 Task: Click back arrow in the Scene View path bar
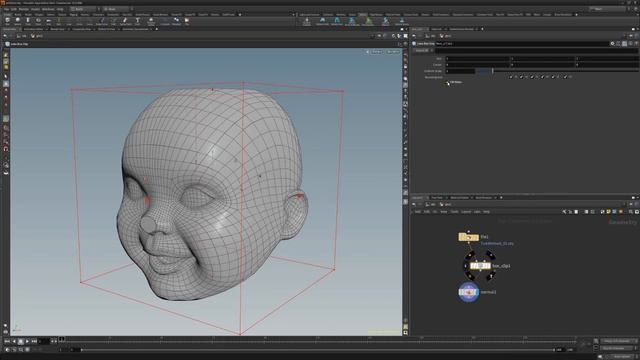(5, 36)
